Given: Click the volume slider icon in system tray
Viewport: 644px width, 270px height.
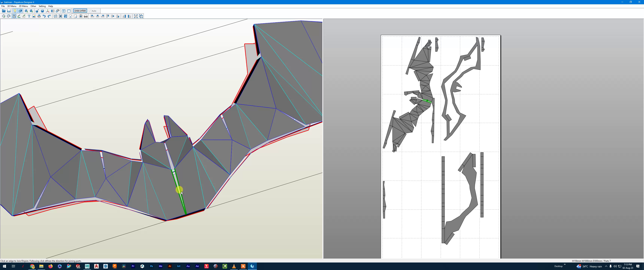Looking at the screenshot, I should 615,266.
